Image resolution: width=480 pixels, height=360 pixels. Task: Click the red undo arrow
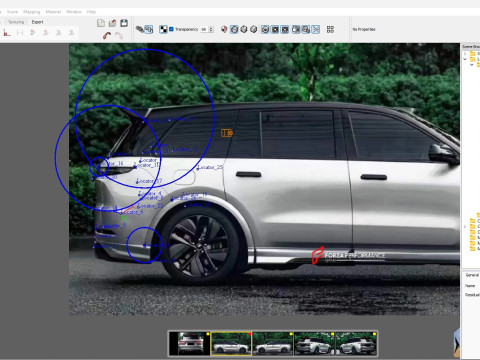pos(107,35)
